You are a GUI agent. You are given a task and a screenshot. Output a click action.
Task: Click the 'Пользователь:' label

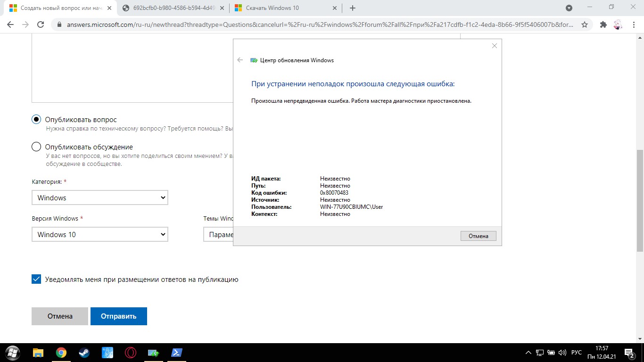click(x=272, y=207)
